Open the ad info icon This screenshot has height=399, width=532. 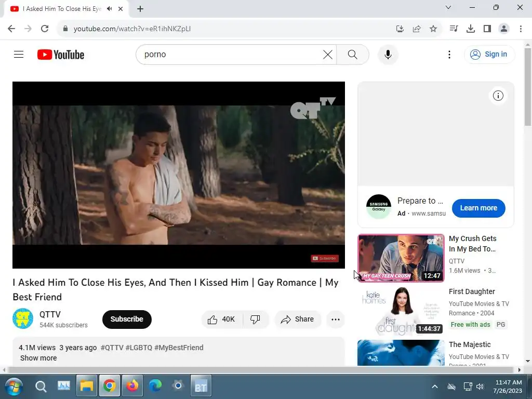[498, 96]
